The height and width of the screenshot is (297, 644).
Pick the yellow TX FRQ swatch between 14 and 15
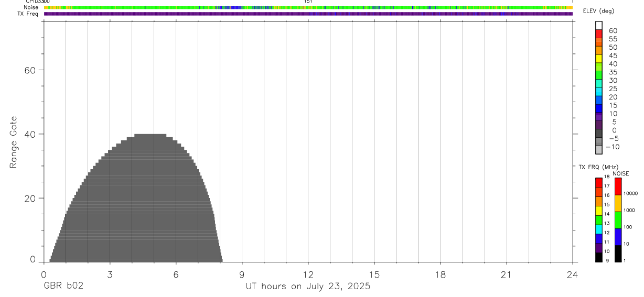pyautogui.click(x=599, y=211)
